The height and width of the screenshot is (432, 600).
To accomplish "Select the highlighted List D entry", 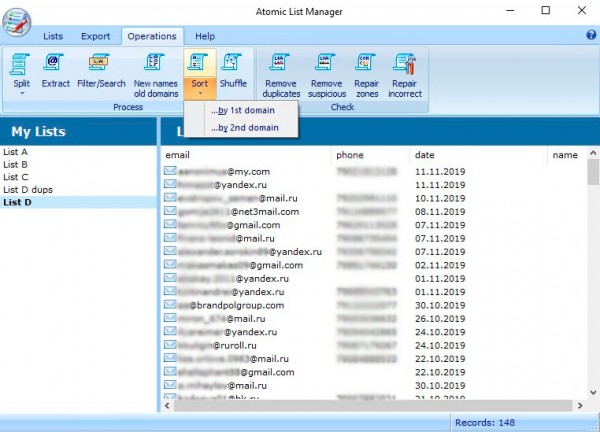I will click(x=78, y=202).
